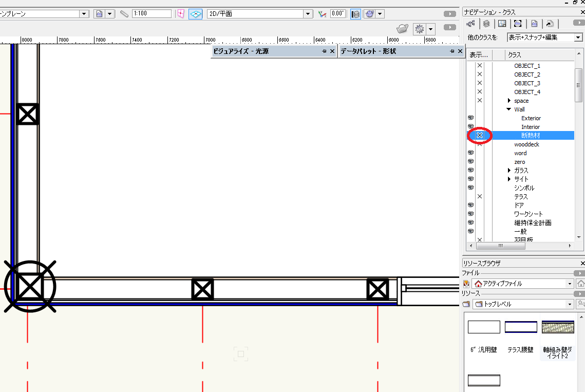Click the gear settings icon in toolbar
This screenshot has width=585, height=392.
click(x=420, y=29)
